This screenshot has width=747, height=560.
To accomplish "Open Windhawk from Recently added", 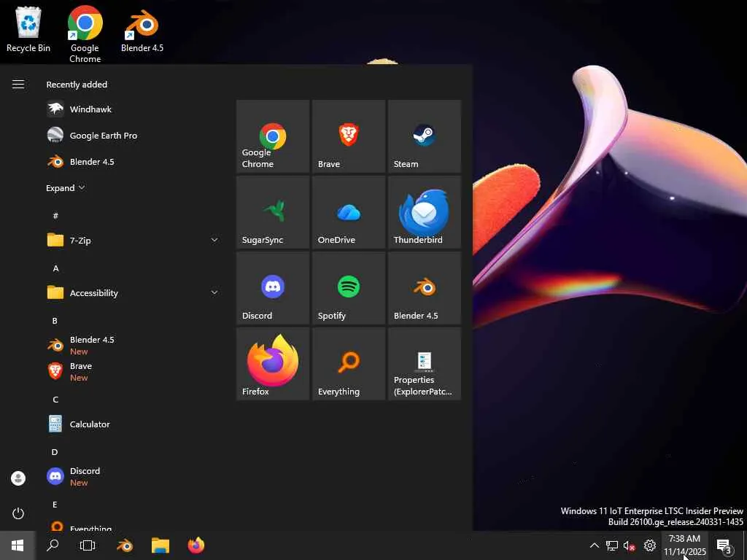I will 133,109.
